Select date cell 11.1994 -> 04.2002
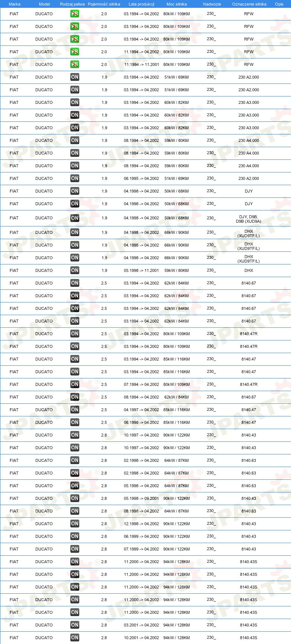The width and height of the screenshot is (291, 644). click(x=141, y=52)
